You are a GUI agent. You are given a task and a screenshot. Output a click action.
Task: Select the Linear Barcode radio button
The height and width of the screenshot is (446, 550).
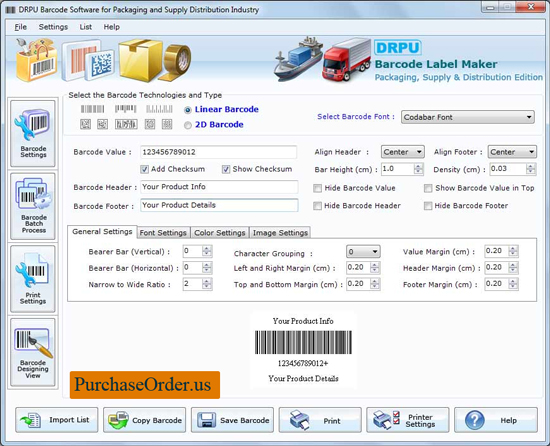tap(188, 110)
